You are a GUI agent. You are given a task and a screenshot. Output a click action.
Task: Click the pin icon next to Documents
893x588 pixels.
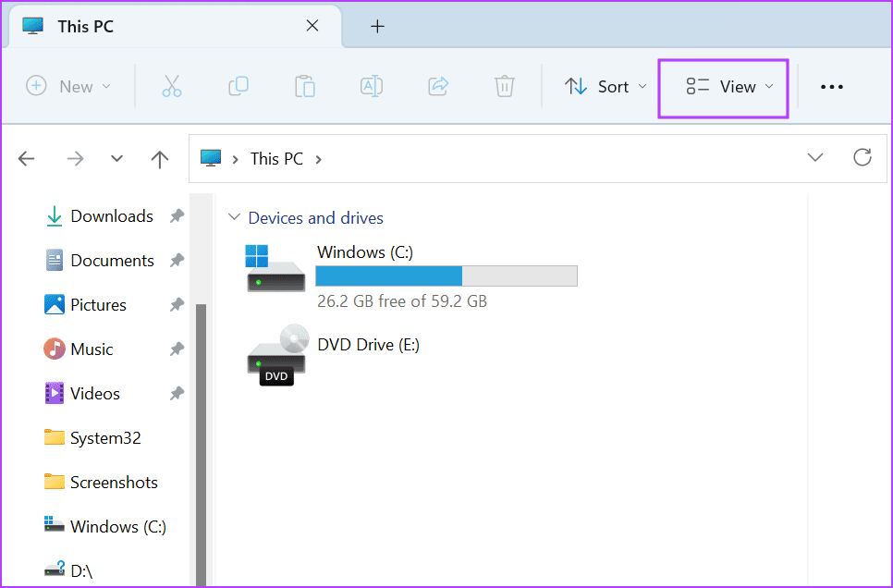coord(177,261)
